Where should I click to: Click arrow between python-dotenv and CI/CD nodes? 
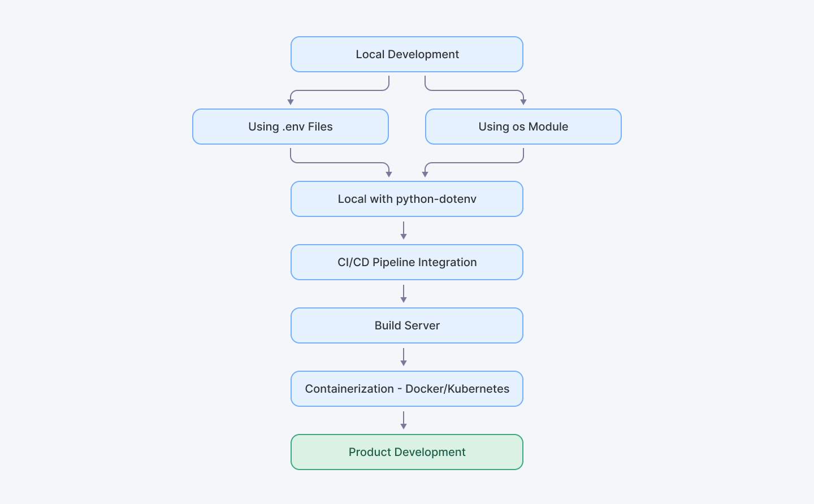[x=404, y=231]
